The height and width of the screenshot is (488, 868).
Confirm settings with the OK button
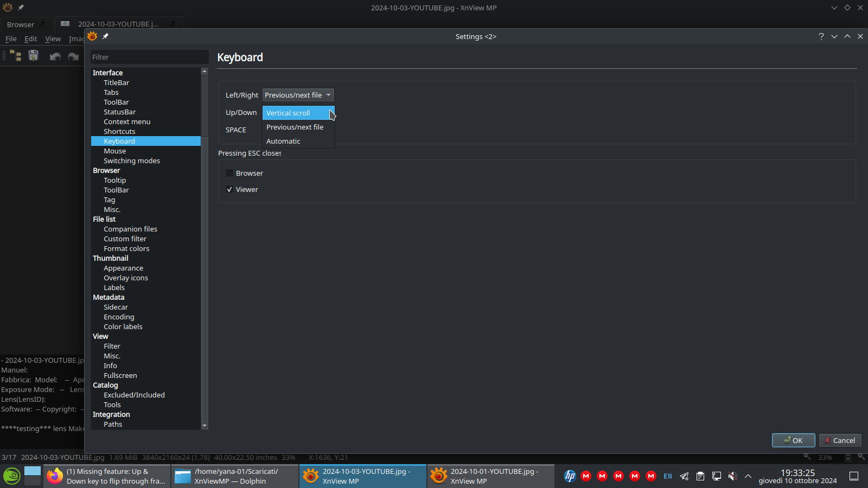click(x=793, y=440)
